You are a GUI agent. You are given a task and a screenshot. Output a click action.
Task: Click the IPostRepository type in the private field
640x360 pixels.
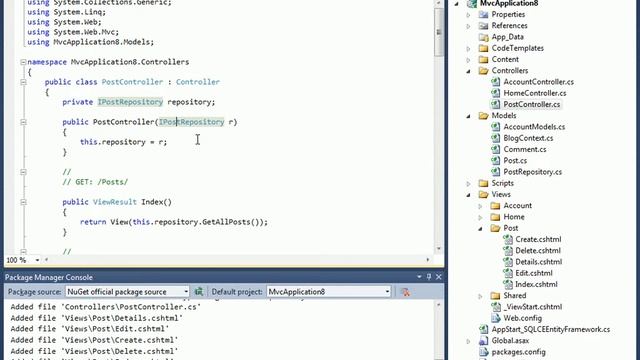coord(130,102)
